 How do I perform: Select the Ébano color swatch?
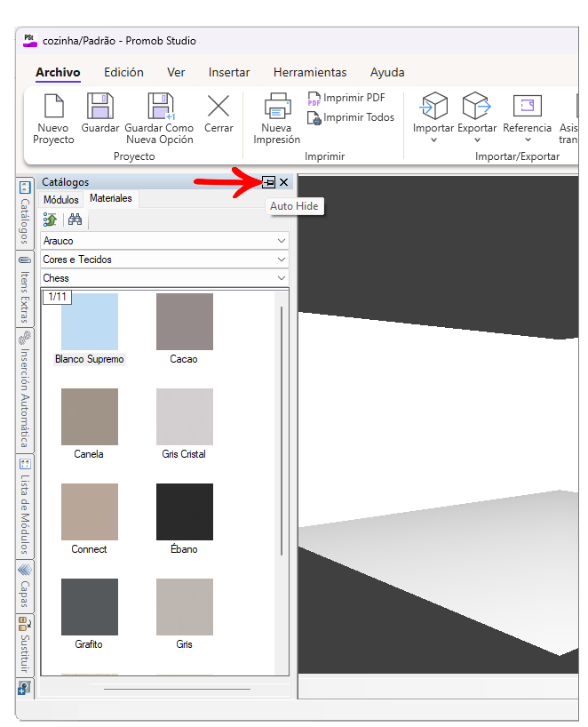click(185, 512)
